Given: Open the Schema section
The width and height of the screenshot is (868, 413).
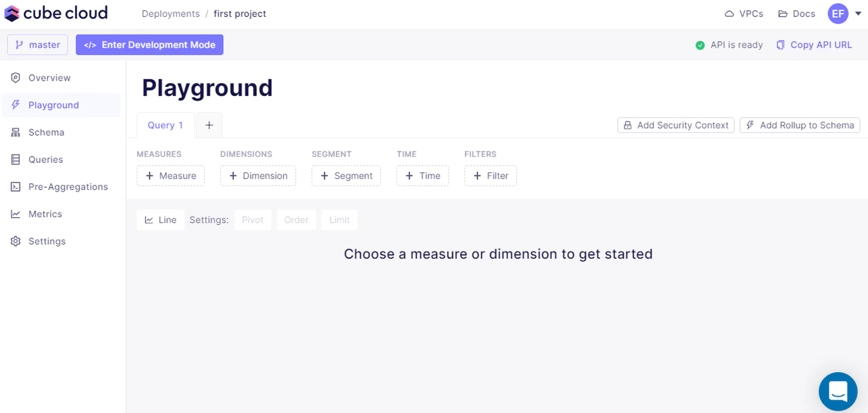Looking at the screenshot, I should 61,132.
